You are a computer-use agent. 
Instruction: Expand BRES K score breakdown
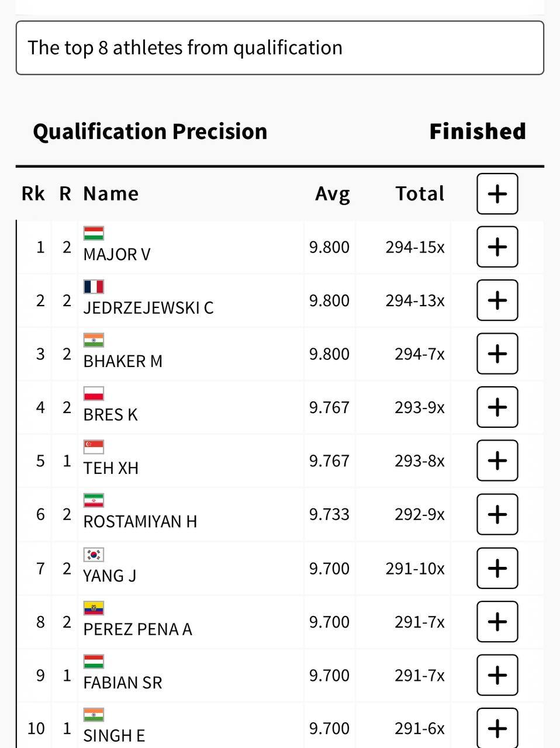point(497,407)
